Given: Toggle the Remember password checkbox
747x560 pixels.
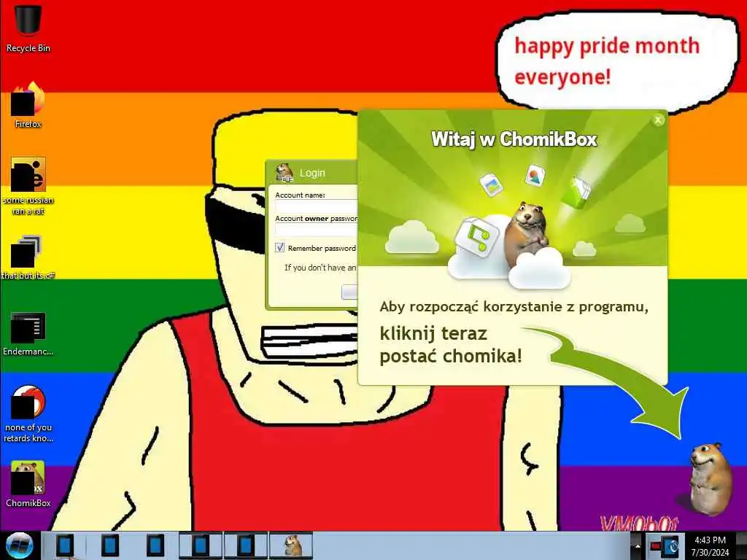Looking at the screenshot, I should [x=280, y=248].
